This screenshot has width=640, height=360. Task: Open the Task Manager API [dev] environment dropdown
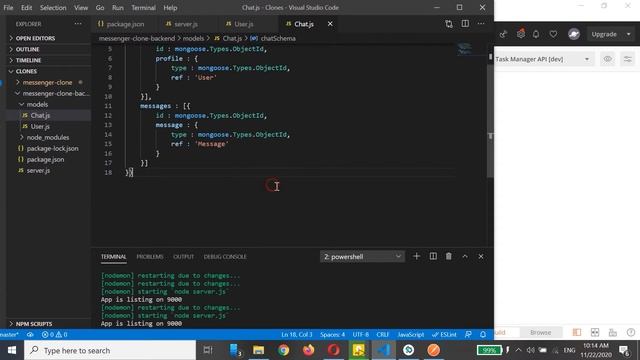click(543, 59)
